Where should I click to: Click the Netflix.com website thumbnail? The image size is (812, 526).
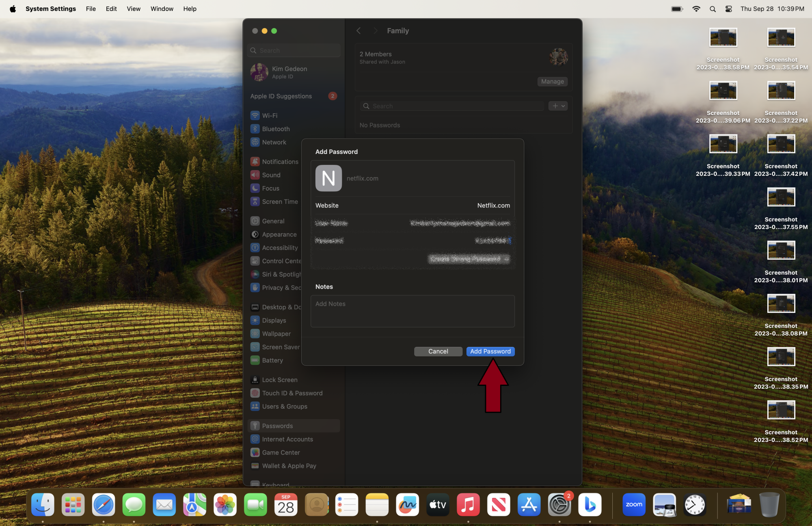point(328,178)
